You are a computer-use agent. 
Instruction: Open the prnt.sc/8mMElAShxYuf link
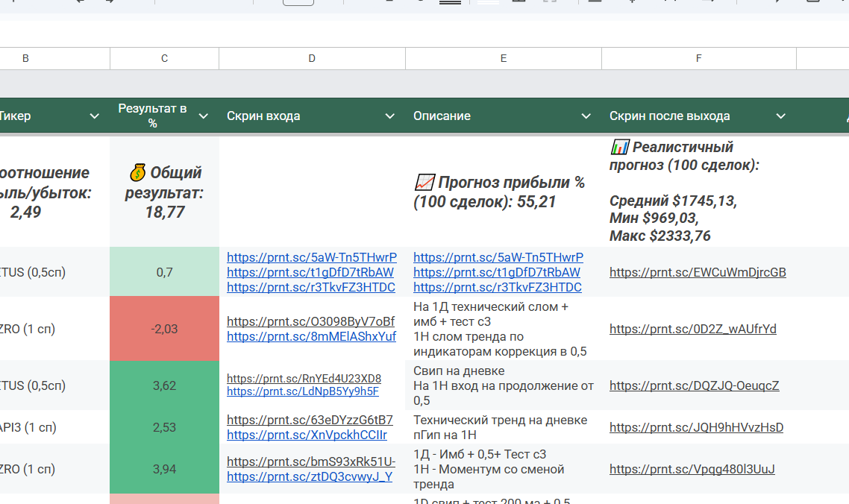coord(311,337)
